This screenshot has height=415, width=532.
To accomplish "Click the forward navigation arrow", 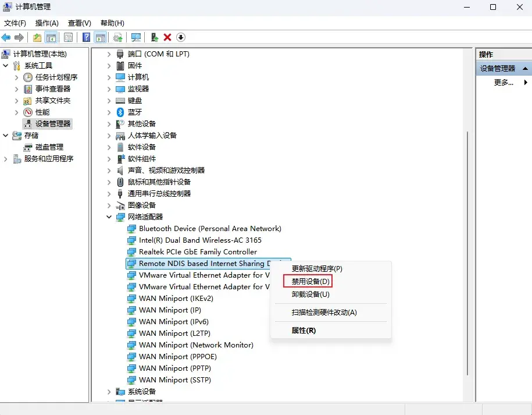I will pos(19,37).
